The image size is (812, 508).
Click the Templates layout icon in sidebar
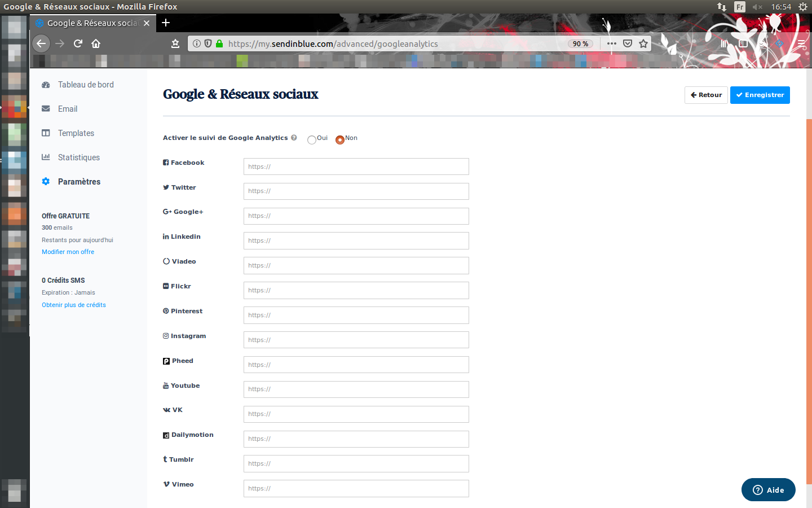point(46,133)
